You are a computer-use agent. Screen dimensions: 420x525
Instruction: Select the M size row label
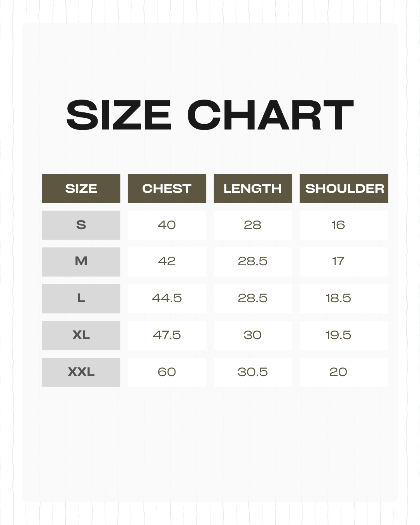[x=81, y=261]
